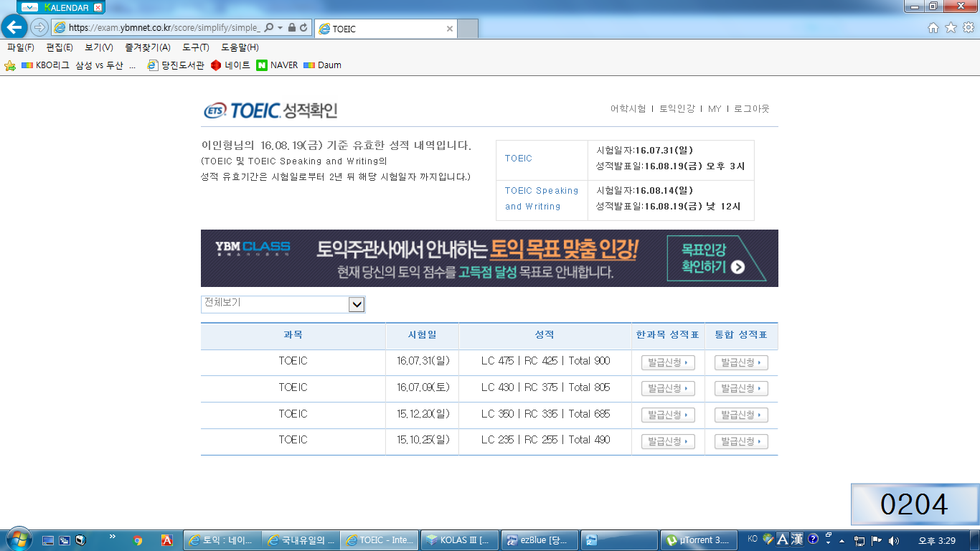
Task: Open the 즐겨찾기(A) menu
Action: pos(148,47)
